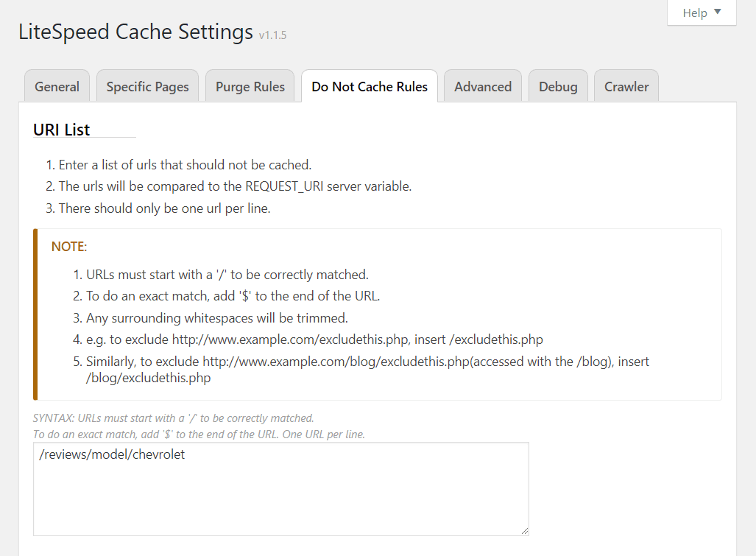Click the REQUEST_URI server variable instruction
Screen dimensions: 756x556
tap(235, 186)
